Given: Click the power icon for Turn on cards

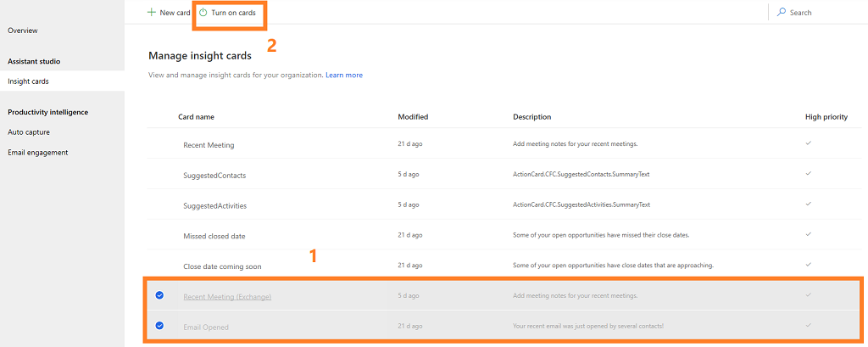Looking at the screenshot, I should pos(203,13).
